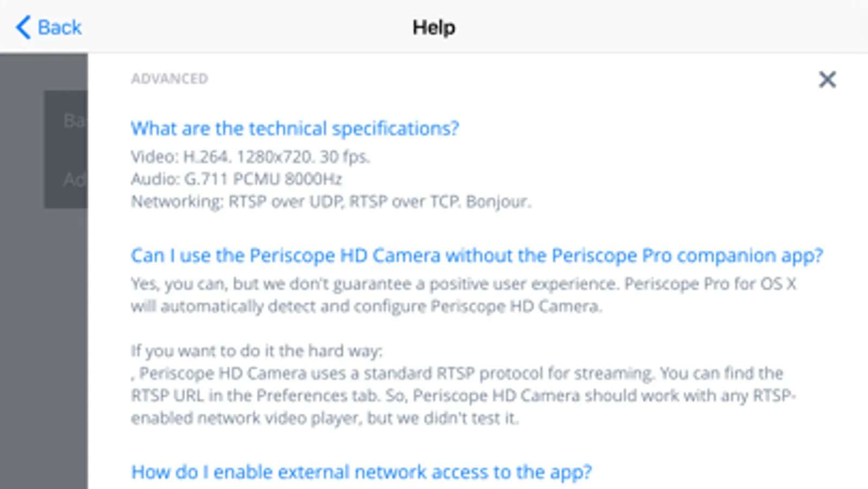The height and width of the screenshot is (489, 868).
Task: Click the Networking RTSP over UDP line
Action: (331, 202)
